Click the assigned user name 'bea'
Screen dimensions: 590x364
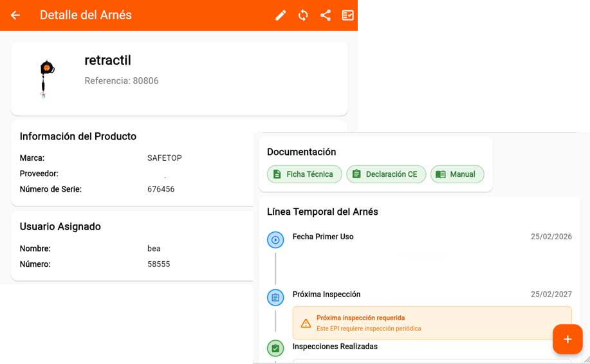click(x=154, y=248)
